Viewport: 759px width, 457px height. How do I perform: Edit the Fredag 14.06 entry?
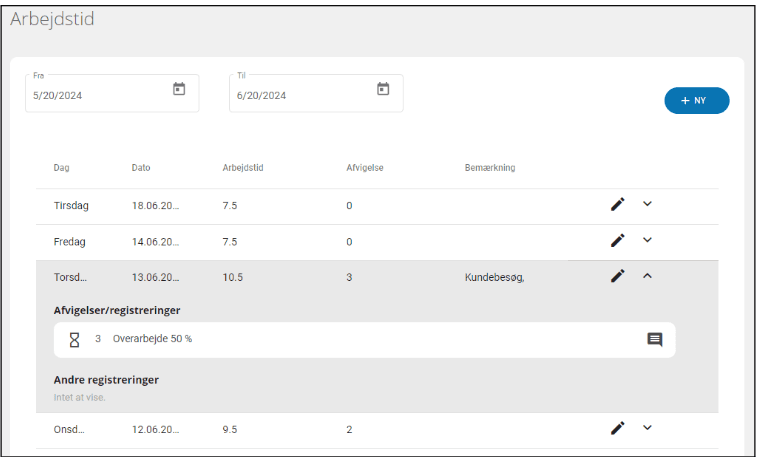(617, 241)
